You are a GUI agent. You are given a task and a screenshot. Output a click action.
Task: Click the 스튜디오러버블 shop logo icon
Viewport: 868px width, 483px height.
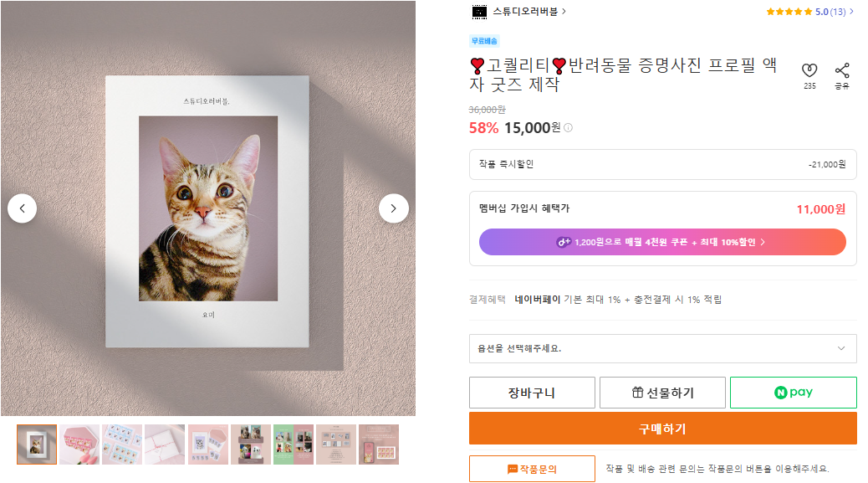(x=479, y=12)
